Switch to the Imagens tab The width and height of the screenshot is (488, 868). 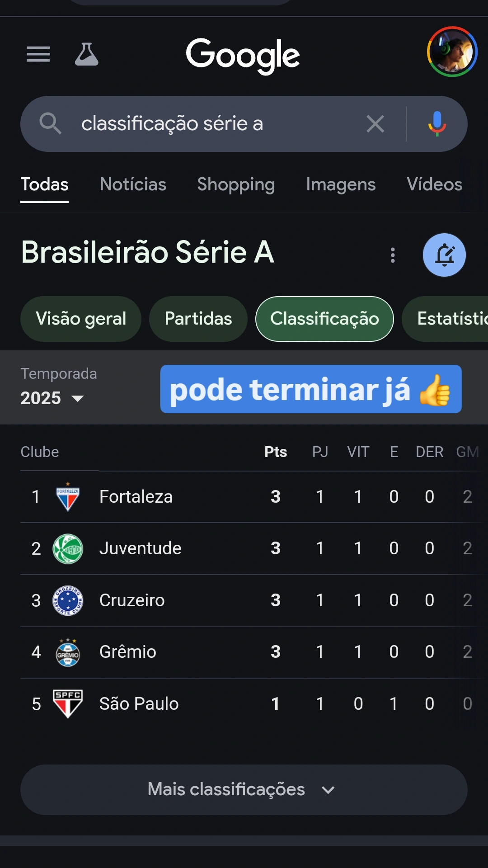[x=341, y=184]
